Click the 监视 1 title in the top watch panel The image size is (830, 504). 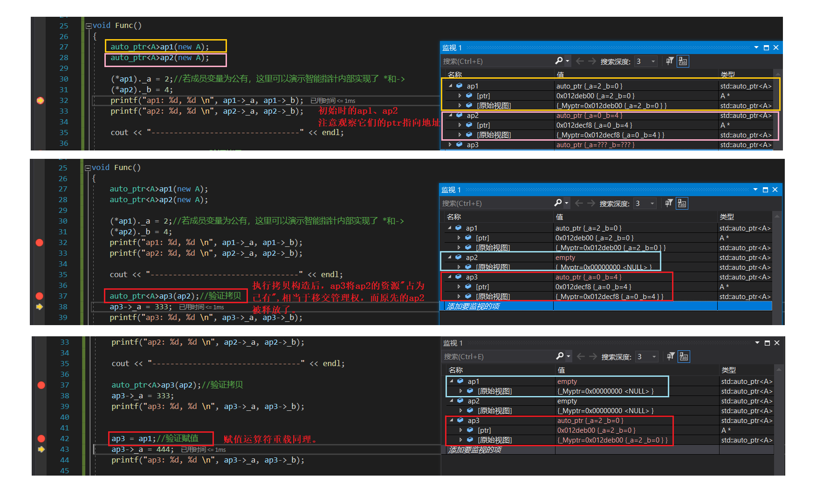(x=452, y=48)
